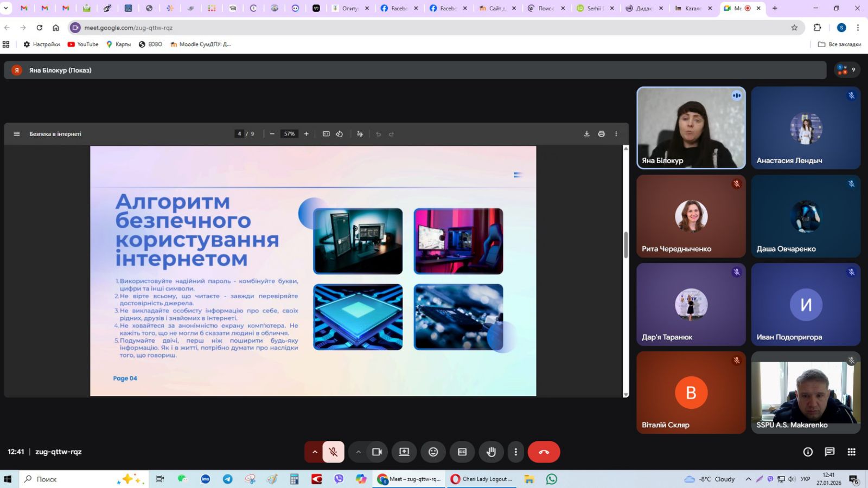
Task: Raise hand in the meeting
Action: tap(491, 452)
